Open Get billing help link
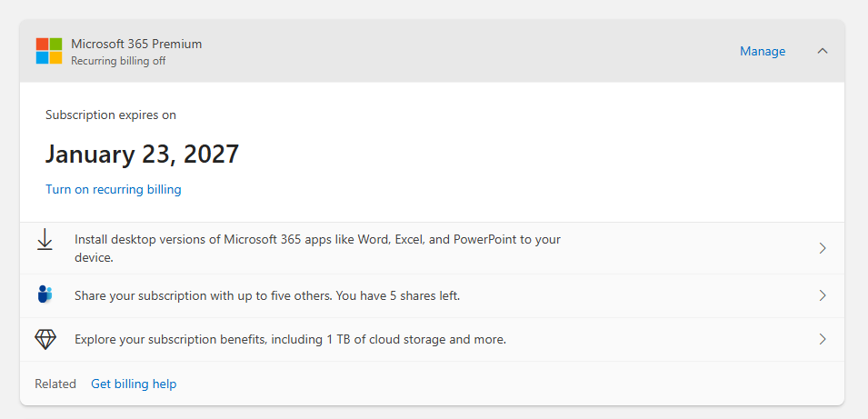The width and height of the screenshot is (868, 419). tap(134, 384)
